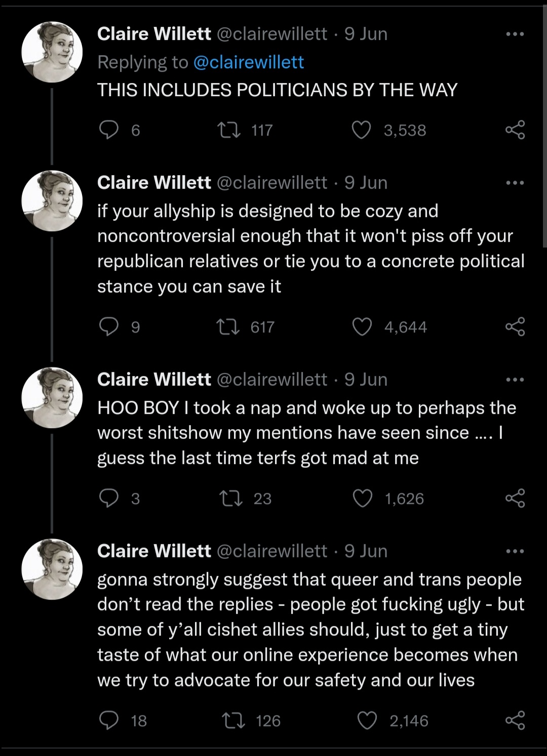Retweet the last tweet with 126 retweets

233,721
